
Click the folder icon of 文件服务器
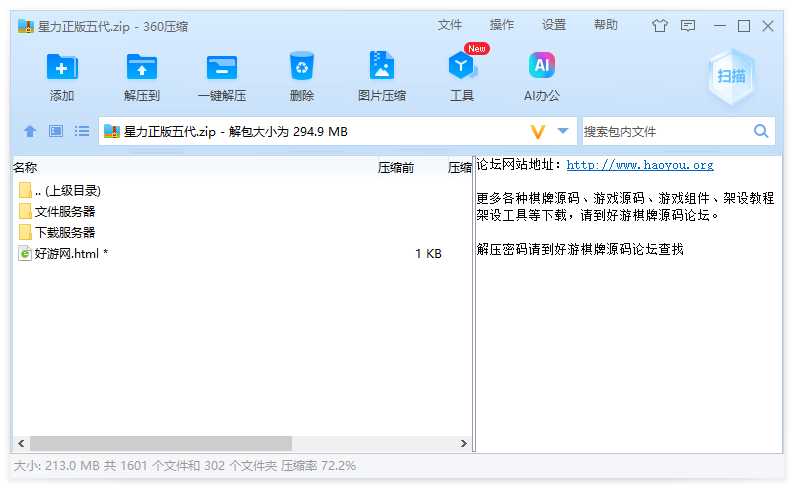[25, 211]
